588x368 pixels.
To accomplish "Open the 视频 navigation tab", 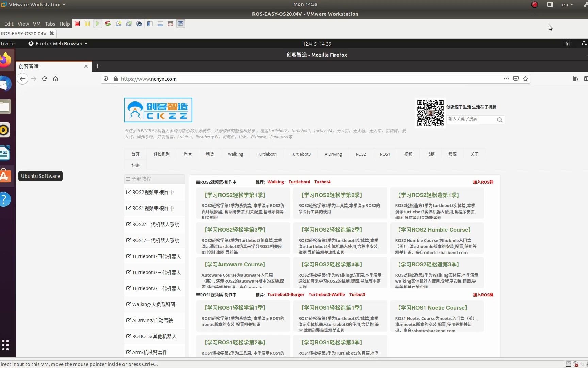I will coord(408,154).
